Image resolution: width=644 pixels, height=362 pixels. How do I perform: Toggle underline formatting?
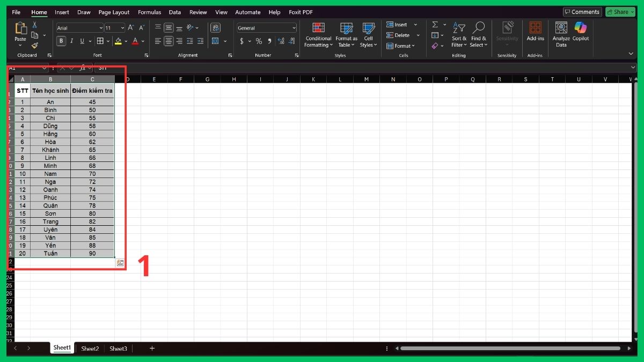click(82, 41)
